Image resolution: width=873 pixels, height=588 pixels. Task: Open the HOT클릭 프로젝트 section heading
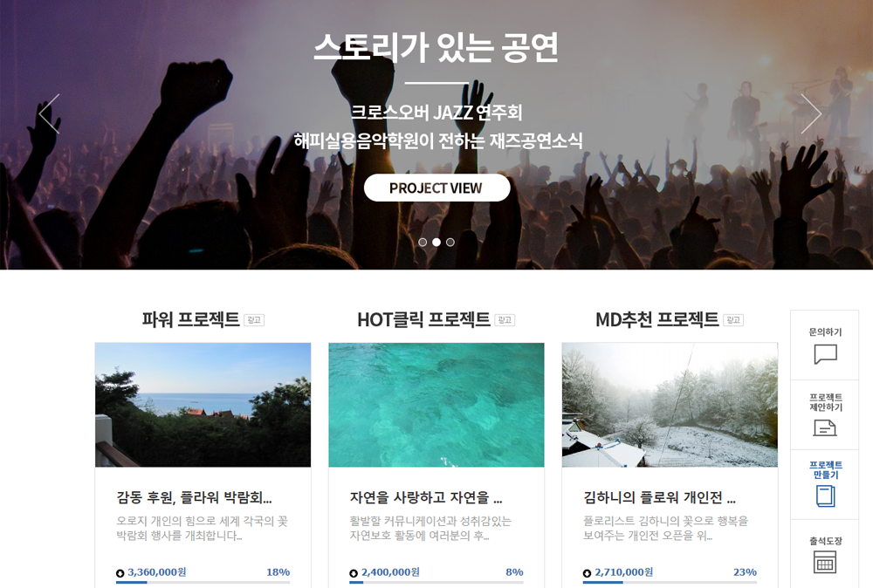coord(423,319)
